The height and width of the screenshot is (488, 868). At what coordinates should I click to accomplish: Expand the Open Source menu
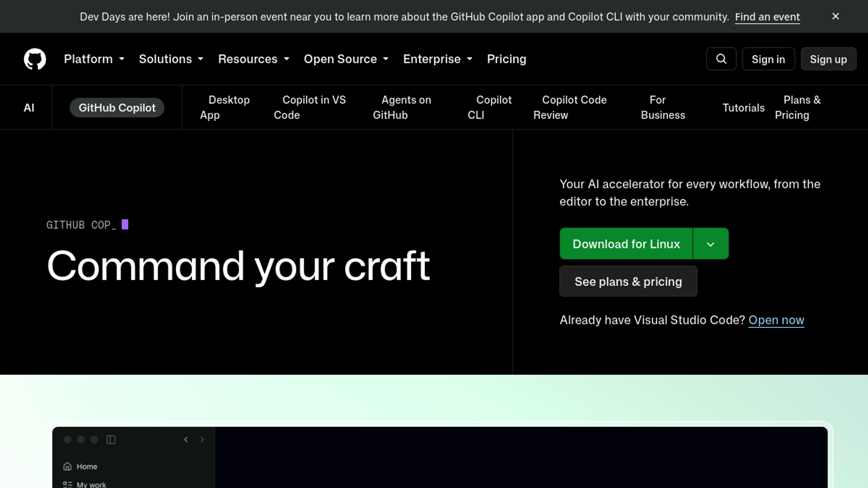pos(346,59)
